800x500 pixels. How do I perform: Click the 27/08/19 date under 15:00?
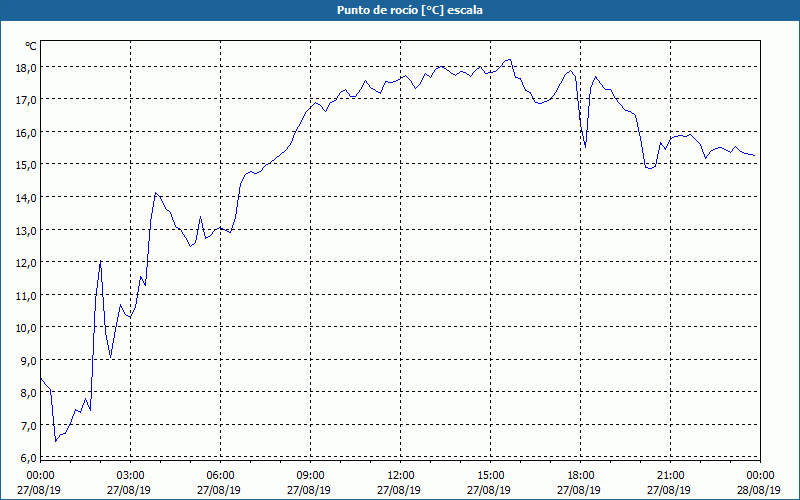pos(489,490)
